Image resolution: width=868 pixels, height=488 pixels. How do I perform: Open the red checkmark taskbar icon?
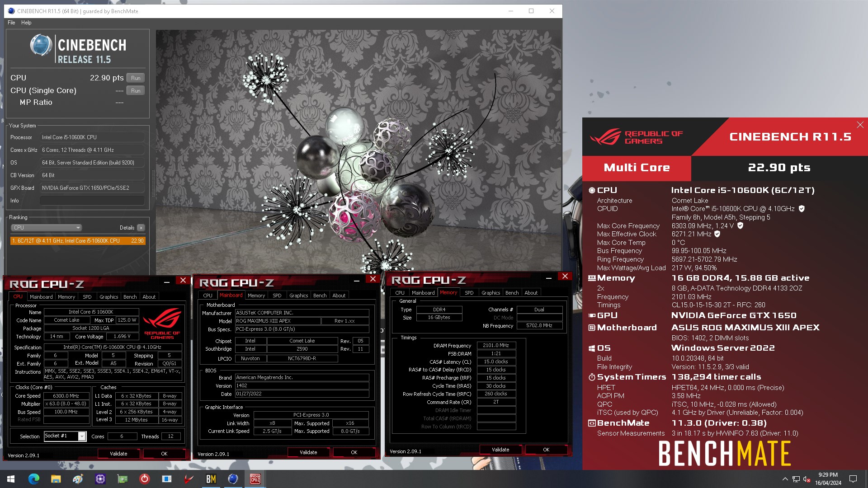[189, 479]
